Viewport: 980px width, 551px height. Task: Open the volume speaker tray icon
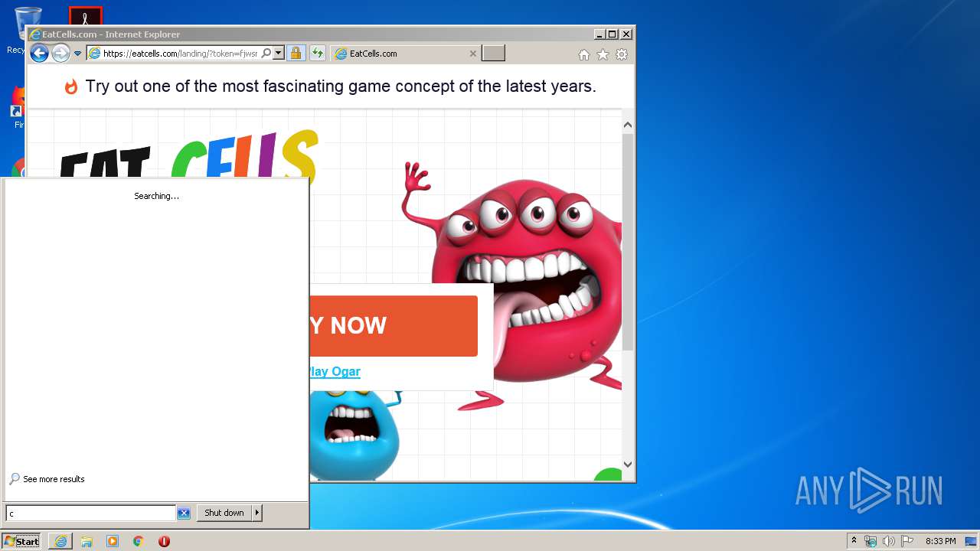[889, 541]
